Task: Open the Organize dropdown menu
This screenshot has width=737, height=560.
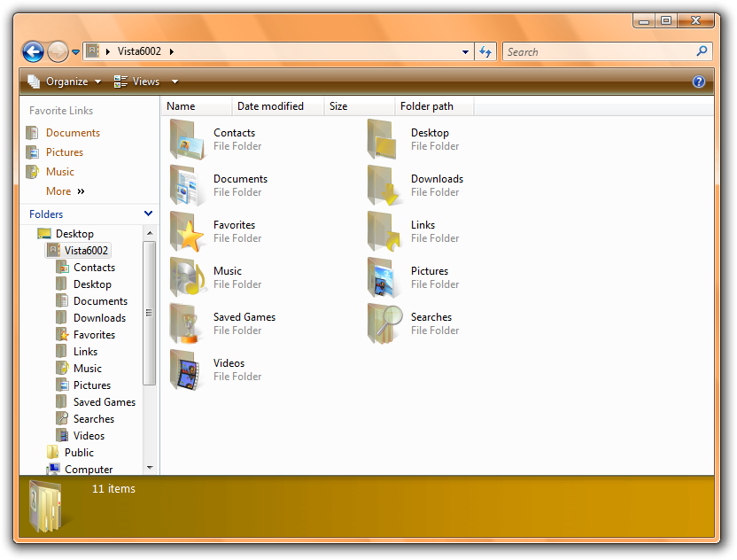Action: point(66,82)
